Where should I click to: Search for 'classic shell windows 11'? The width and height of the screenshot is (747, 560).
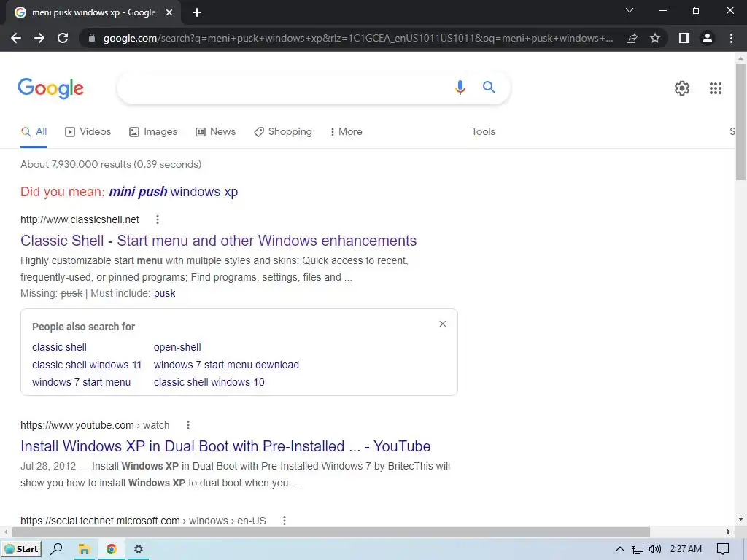tap(87, 365)
